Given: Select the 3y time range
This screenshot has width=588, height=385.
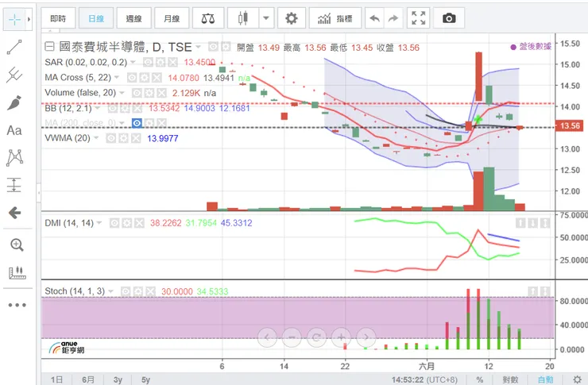Looking at the screenshot, I should [x=118, y=379].
